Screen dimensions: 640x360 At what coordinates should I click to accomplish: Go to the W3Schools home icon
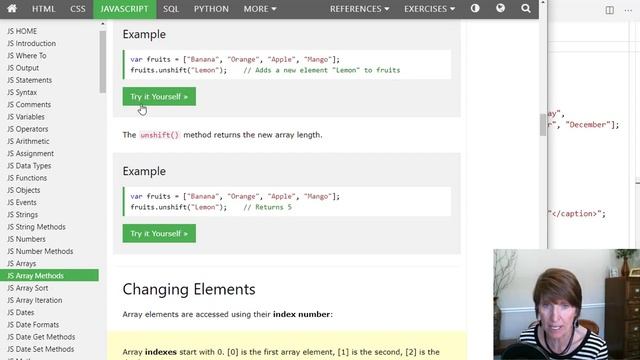point(12,9)
